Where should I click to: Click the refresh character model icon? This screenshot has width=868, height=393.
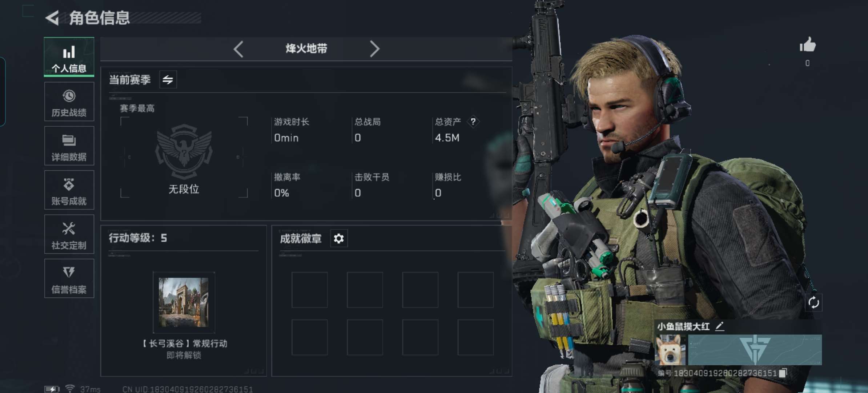point(813,302)
